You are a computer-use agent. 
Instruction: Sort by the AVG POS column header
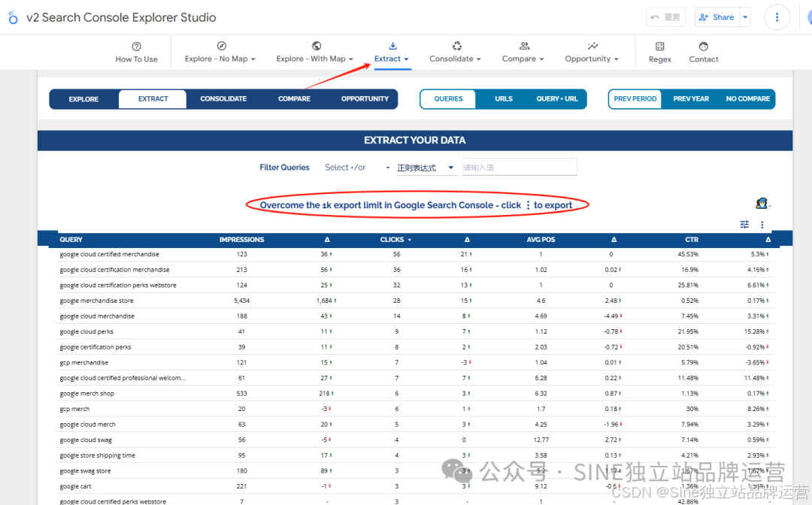pos(541,240)
